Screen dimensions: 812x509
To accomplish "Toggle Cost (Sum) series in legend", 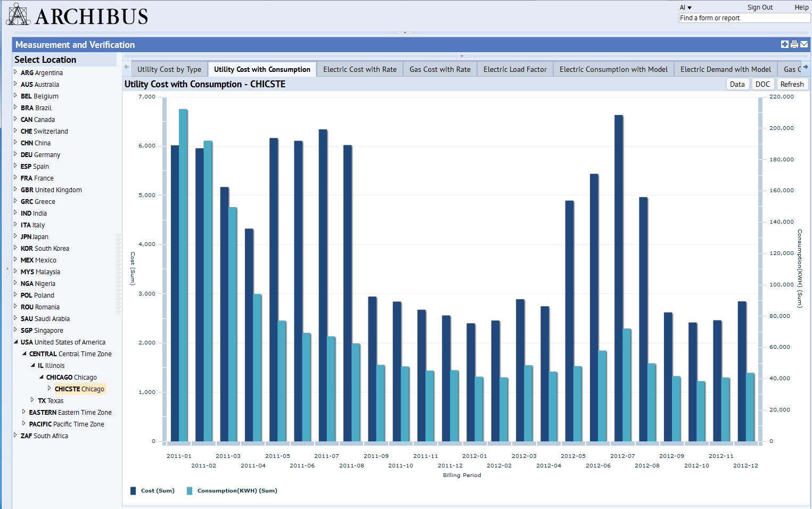I will pos(153,491).
